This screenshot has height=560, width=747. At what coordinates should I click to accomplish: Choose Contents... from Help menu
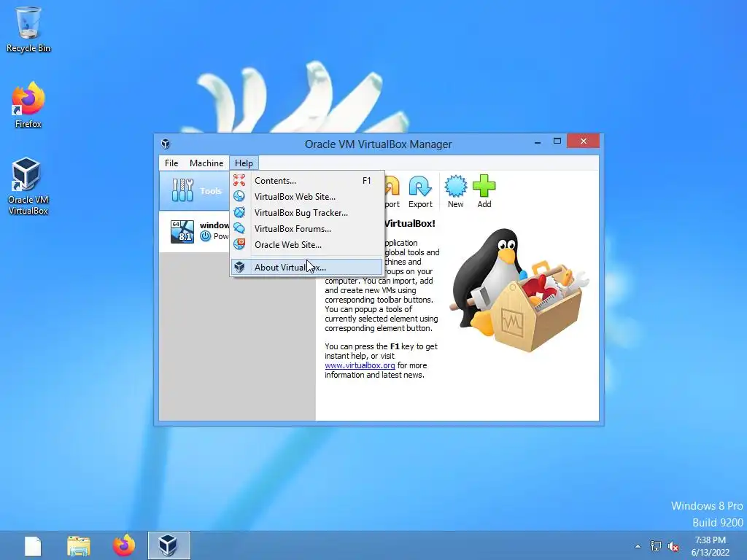[307, 181]
